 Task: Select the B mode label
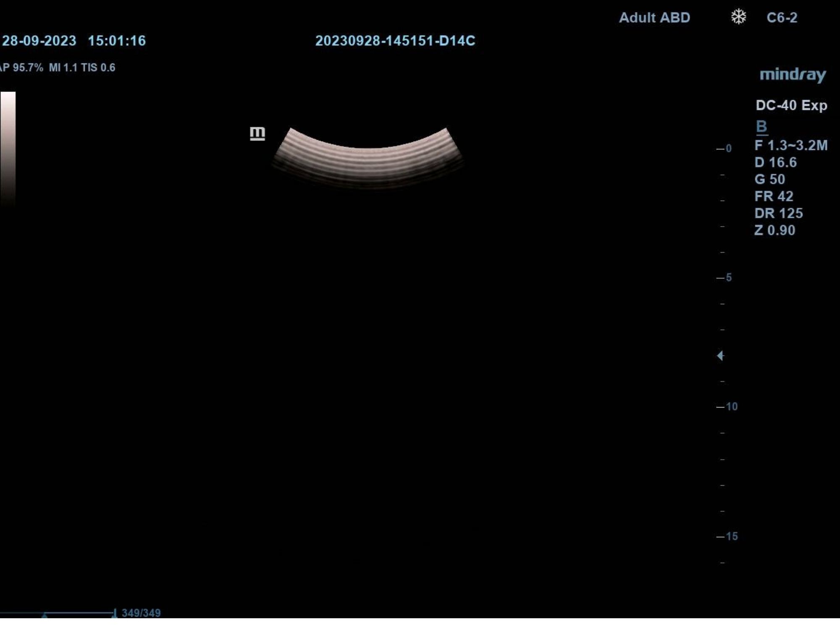(x=761, y=126)
